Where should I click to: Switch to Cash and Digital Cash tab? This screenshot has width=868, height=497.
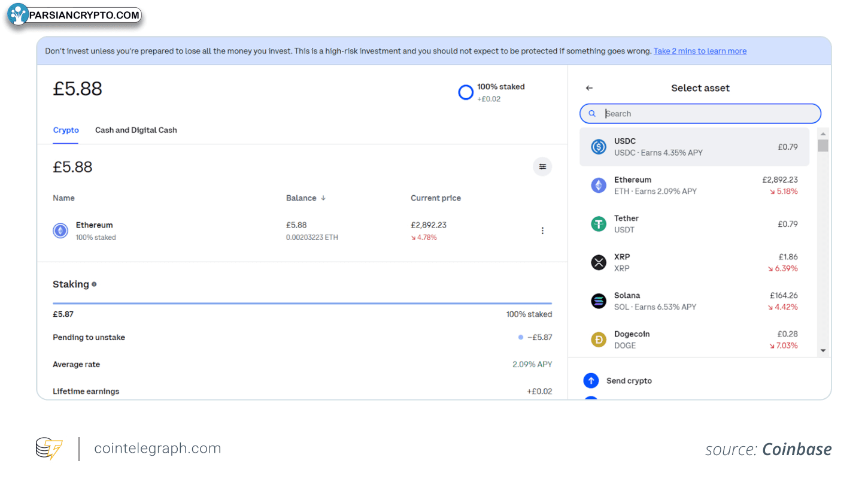[136, 130]
